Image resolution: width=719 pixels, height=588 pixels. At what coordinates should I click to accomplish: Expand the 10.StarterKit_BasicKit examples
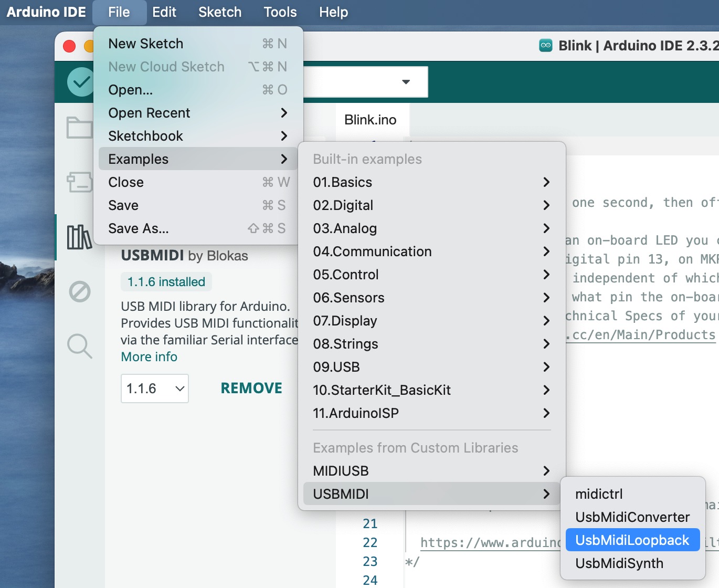tap(432, 390)
